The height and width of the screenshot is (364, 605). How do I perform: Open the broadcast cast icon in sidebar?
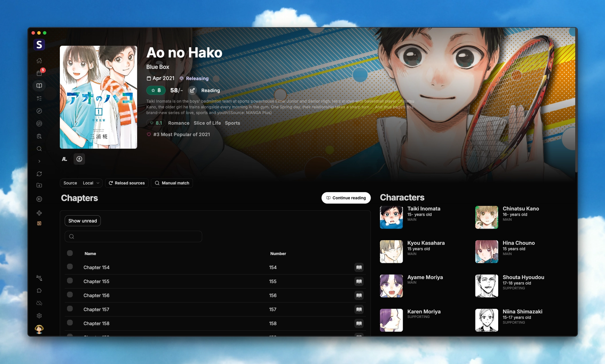point(39,278)
